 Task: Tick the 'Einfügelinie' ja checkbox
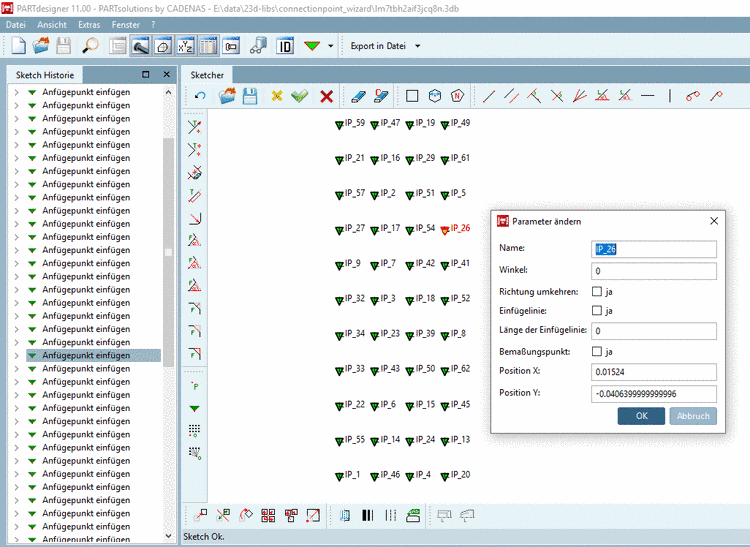tap(597, 311)
